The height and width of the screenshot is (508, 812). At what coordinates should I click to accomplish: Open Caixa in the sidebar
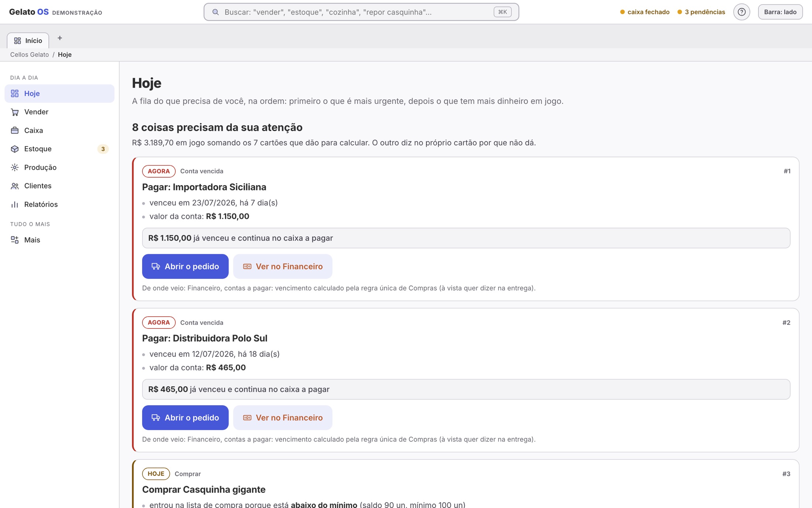[x=59, y=130]
